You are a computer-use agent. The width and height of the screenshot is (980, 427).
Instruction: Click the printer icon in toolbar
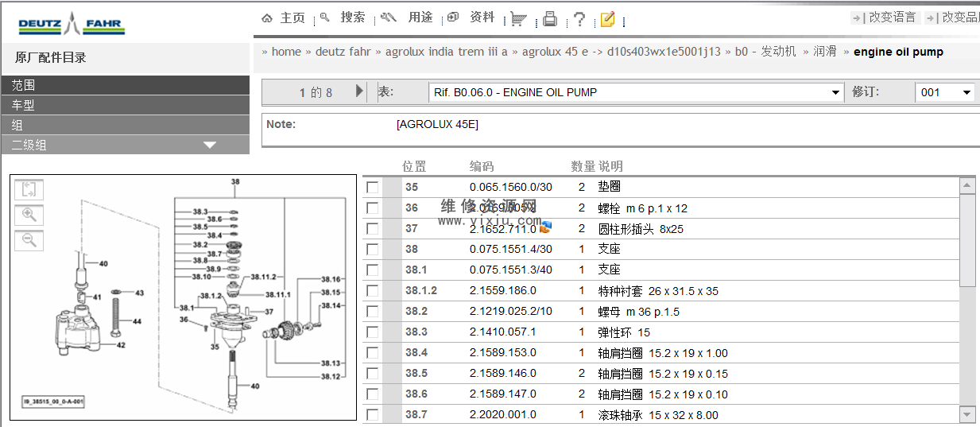point(550,19)
